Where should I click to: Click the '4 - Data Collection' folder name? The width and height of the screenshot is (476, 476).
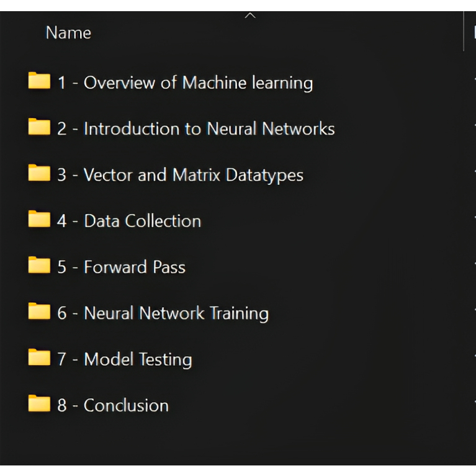click(129, 221)
